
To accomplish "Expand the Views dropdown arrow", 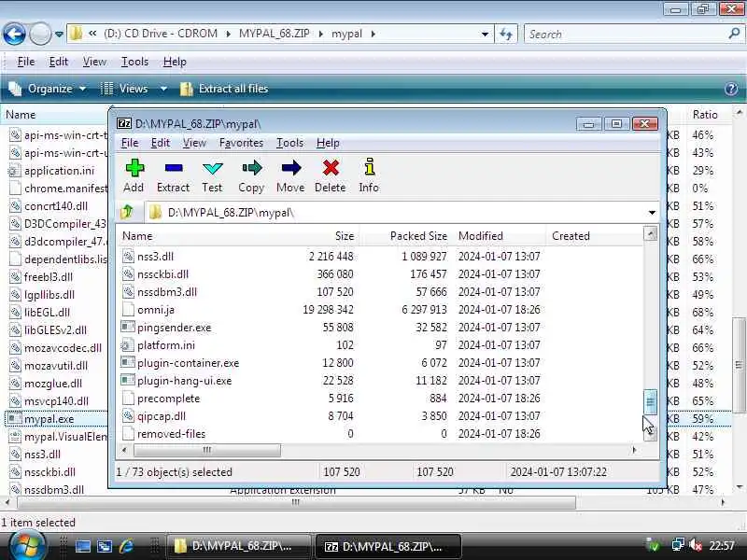I will [x=163, y=89].
